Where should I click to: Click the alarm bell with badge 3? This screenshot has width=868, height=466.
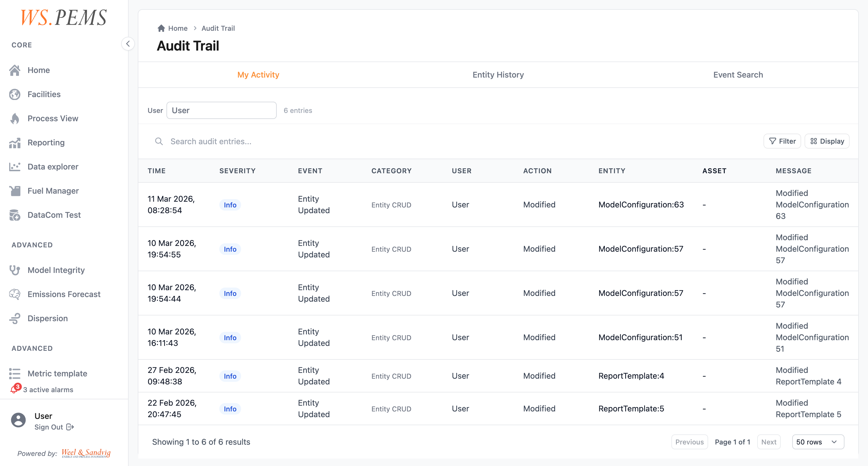point(15,389)
